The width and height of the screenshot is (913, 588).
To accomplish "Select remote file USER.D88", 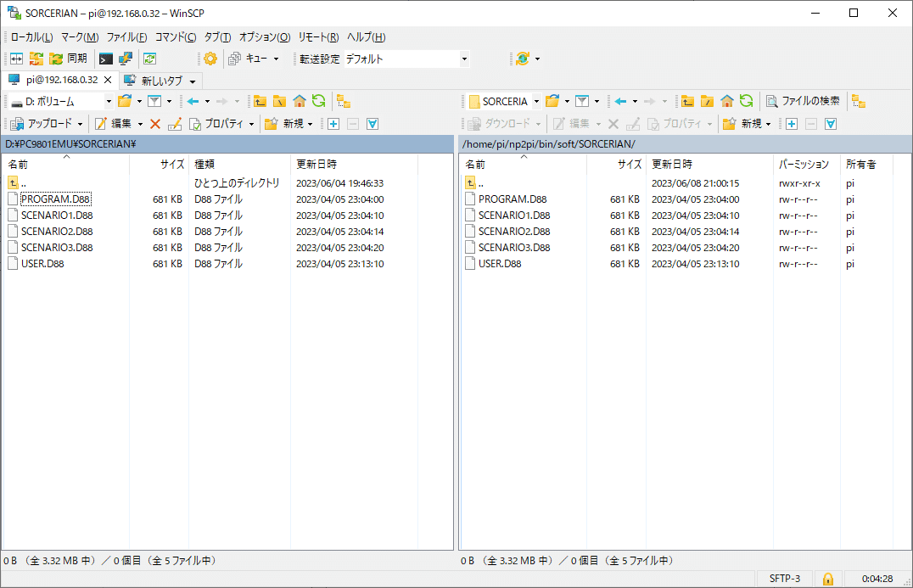I will (500, 264).
